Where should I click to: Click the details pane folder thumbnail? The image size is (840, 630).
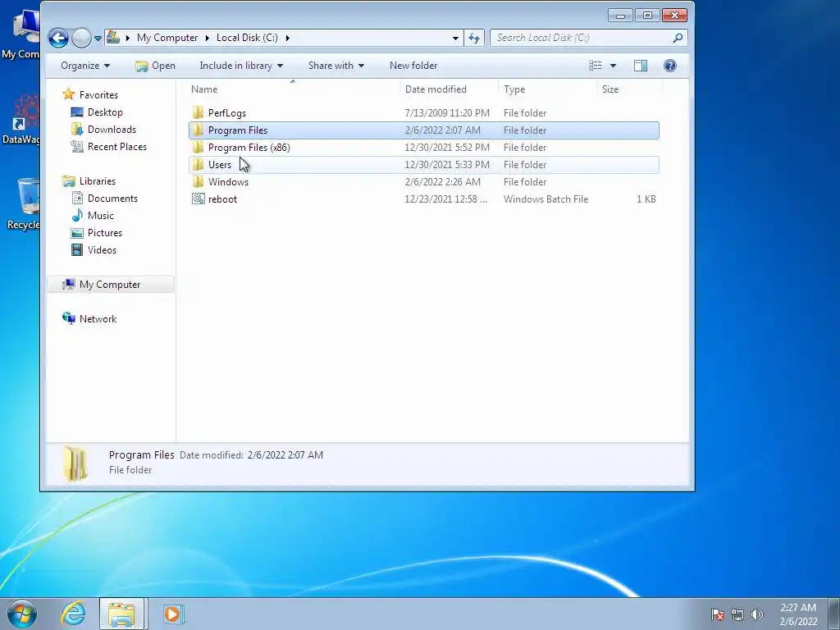click(x=75, y=463)
